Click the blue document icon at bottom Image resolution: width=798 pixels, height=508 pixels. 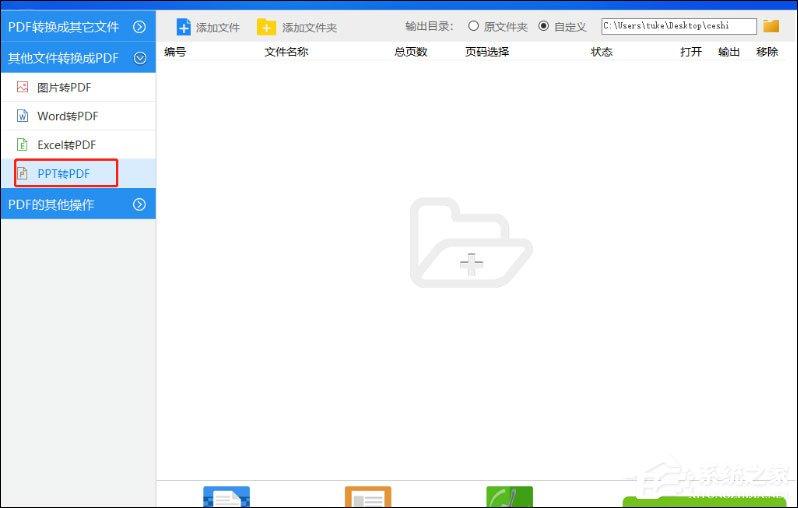(x=226, y=497)
